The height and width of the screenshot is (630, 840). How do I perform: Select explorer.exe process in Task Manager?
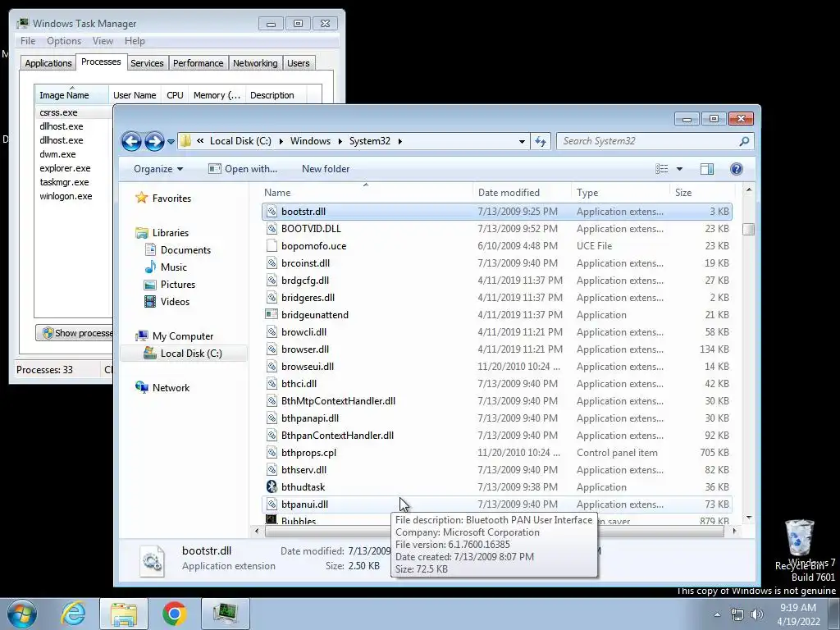coord(65,168)
